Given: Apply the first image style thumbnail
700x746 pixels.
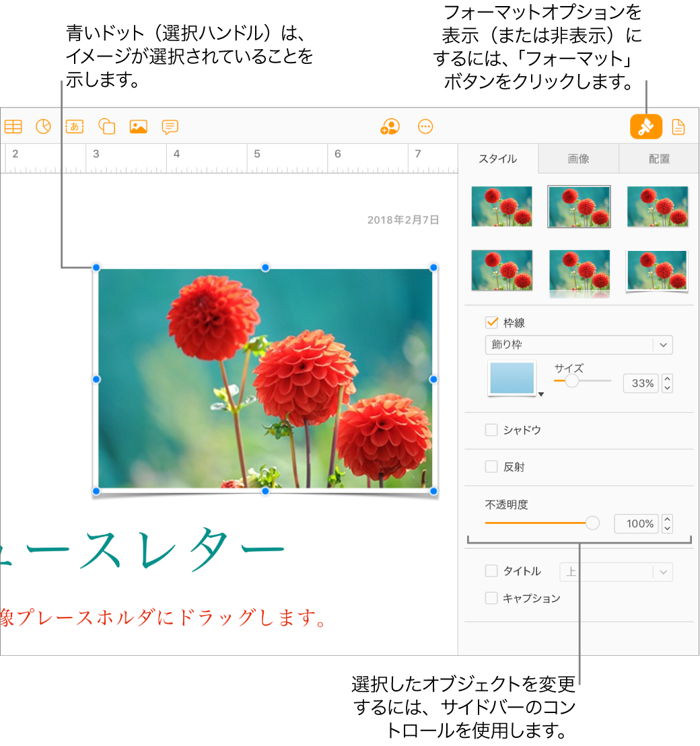Looking at the screenshot, I should coord(502,207).
